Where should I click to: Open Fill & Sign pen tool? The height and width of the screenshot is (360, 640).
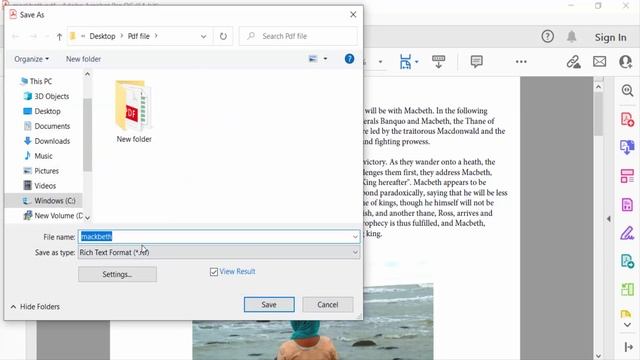[x=627, y=233]
